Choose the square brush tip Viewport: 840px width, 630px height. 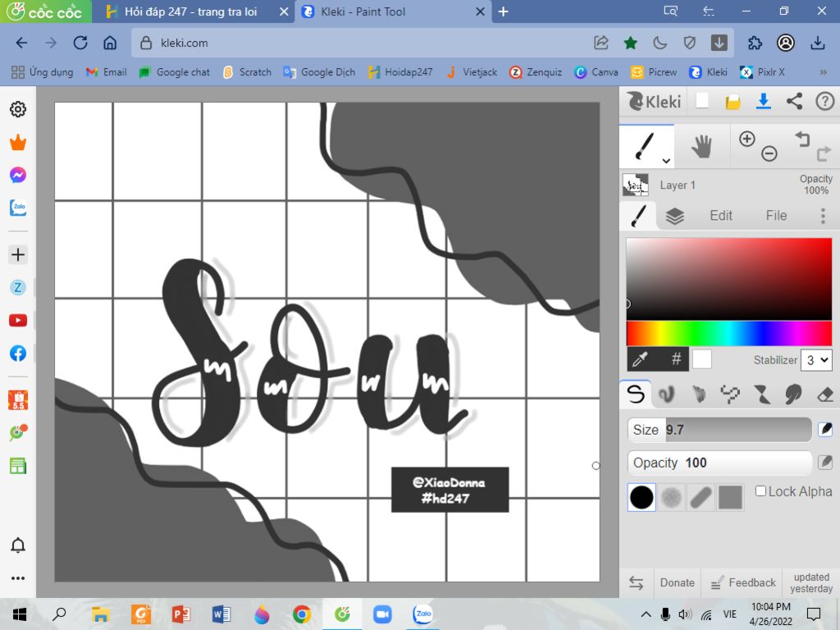point(730,497)
